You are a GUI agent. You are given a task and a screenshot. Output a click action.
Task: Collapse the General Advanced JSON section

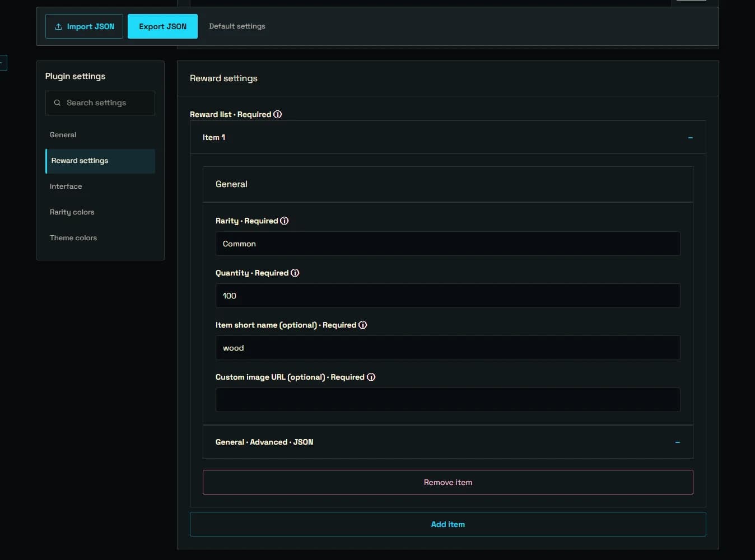[677, 442]
